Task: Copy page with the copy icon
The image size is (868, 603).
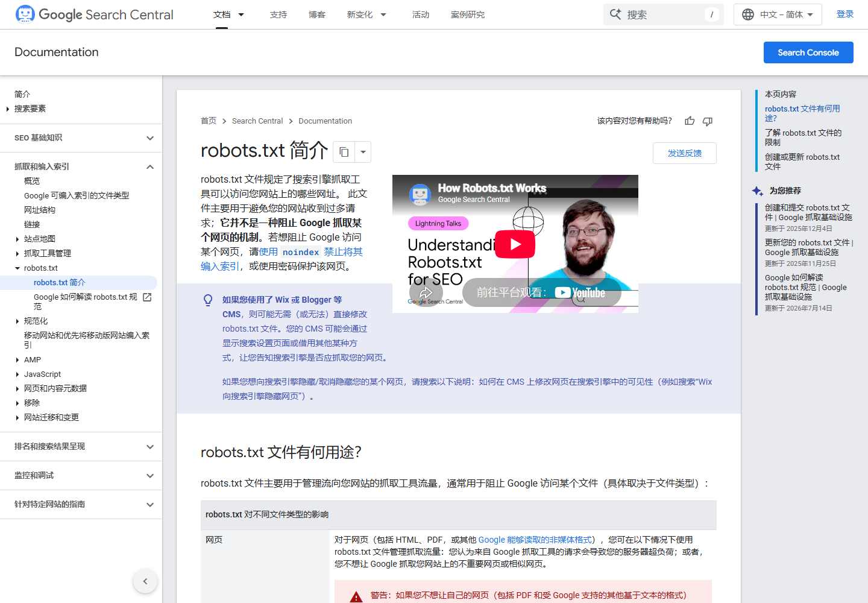Action: coord(344,152)
